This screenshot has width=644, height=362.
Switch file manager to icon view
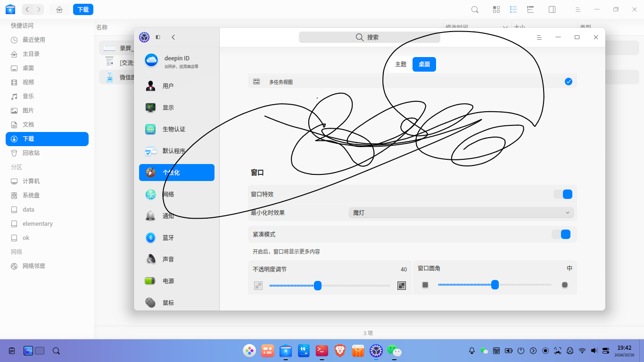tap(496, 9)
